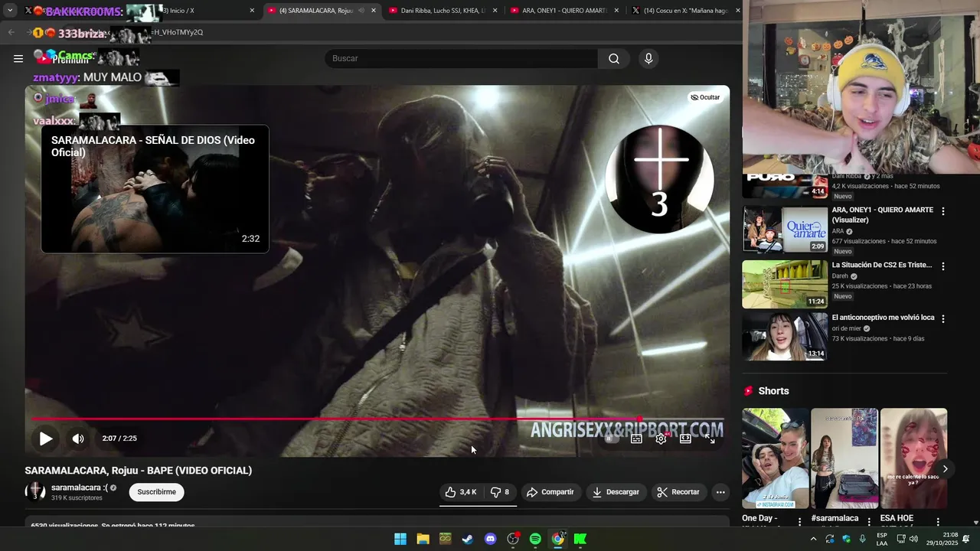980x551 pixels.
Task: Open OBS Studio from taskbar
Action: coord(513,539)
